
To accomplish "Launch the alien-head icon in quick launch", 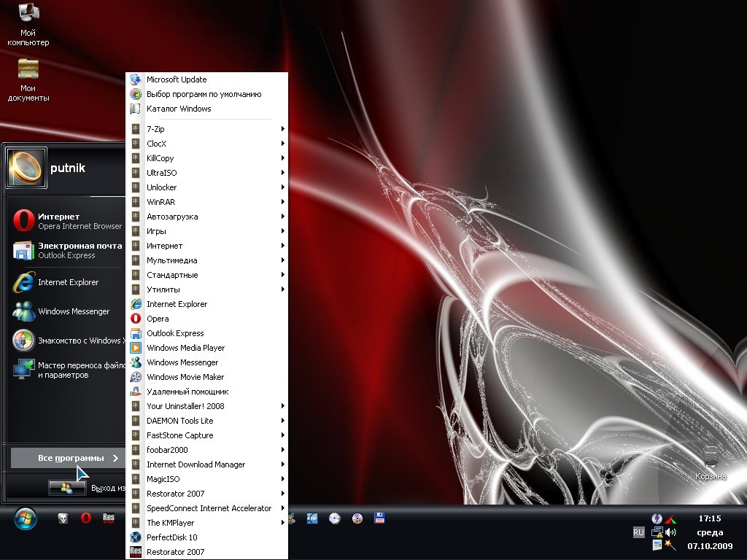I will point(63,518).
